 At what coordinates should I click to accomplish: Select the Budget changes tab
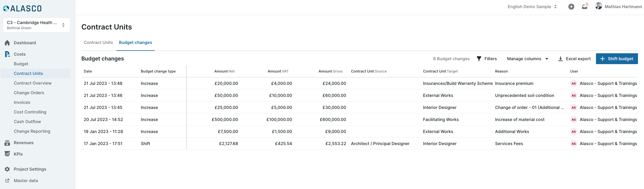click(135, 42)
